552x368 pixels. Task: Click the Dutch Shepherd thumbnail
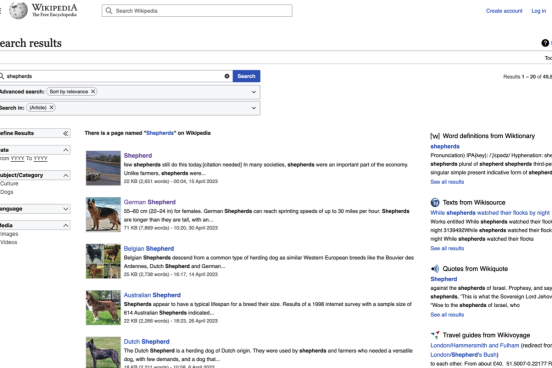point(103,352)
